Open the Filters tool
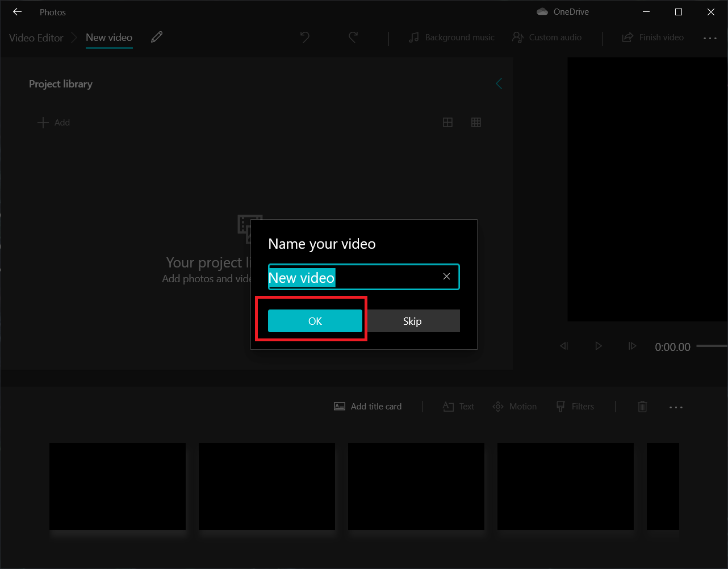The height and width of the screenshot is (569, 728). (x=575, y=407)
